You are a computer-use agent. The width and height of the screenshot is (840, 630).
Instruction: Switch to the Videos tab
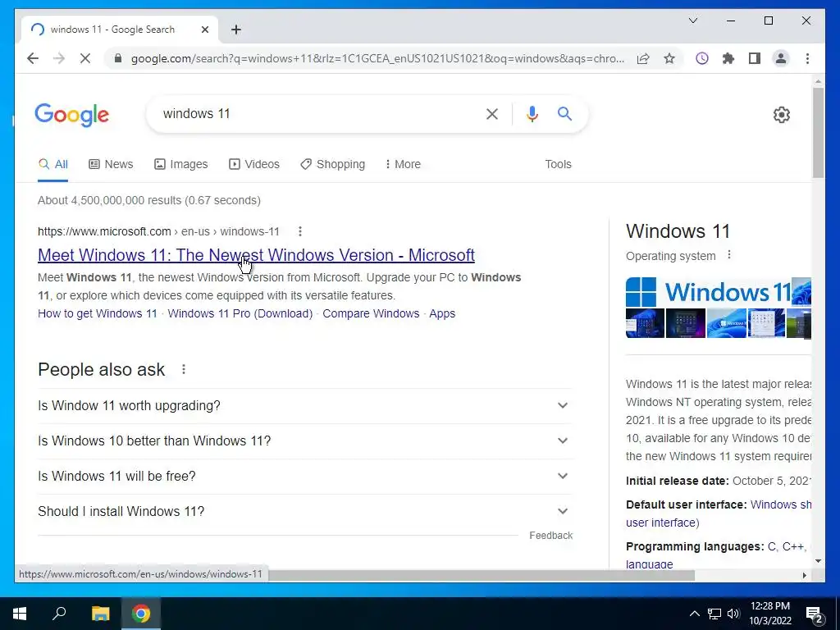[254, 164]
